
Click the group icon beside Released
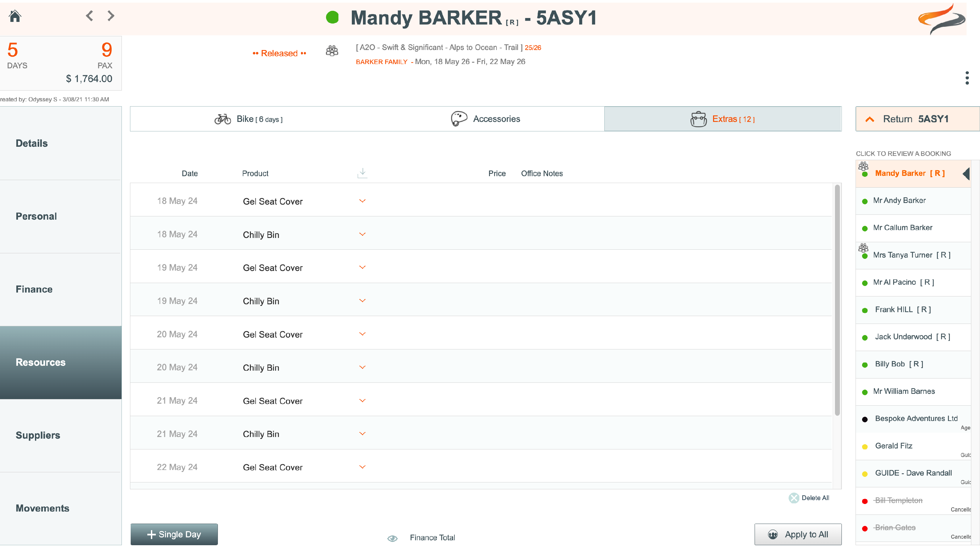[x=332, y=51]
